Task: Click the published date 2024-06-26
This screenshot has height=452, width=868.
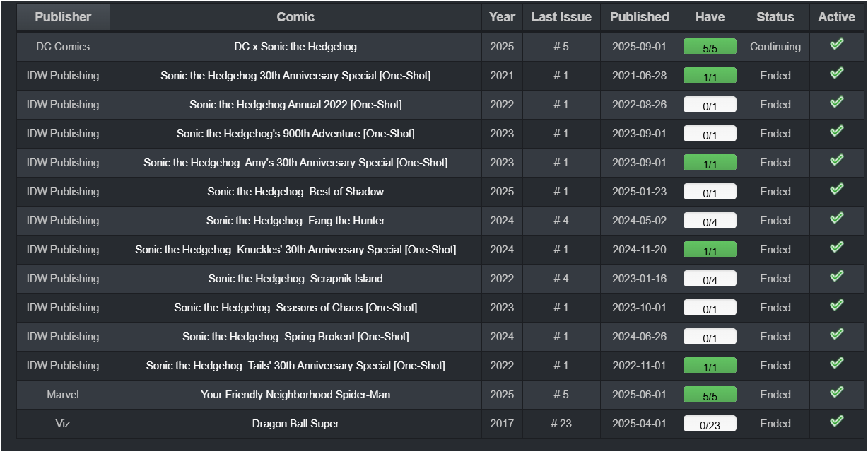Action: point(639,337)
